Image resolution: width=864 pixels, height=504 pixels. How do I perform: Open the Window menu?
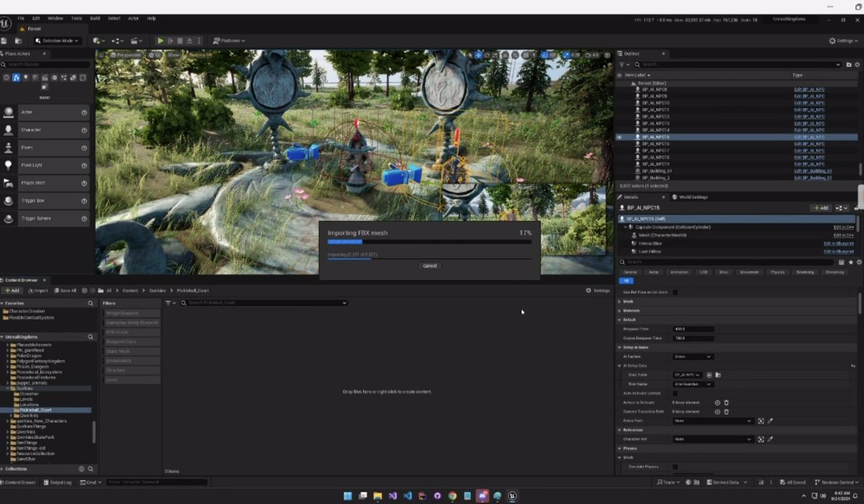[x=55, y=18]
